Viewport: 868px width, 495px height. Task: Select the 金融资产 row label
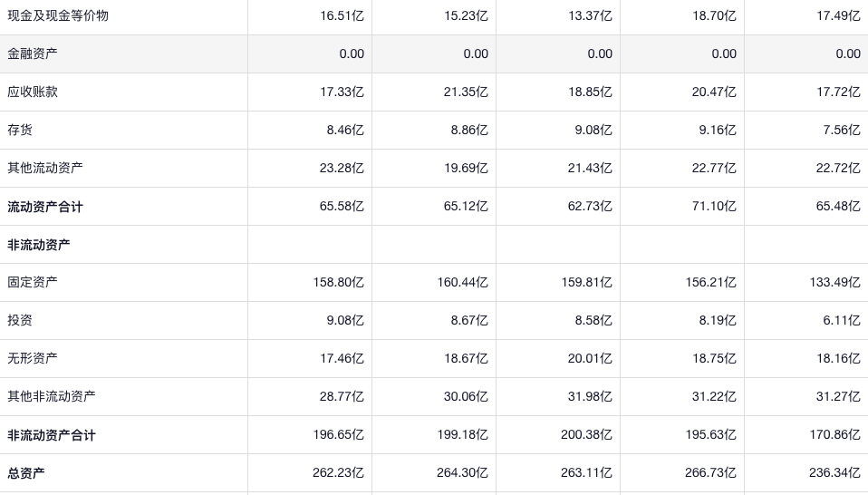pyautogui.click(x=33, y=53)
